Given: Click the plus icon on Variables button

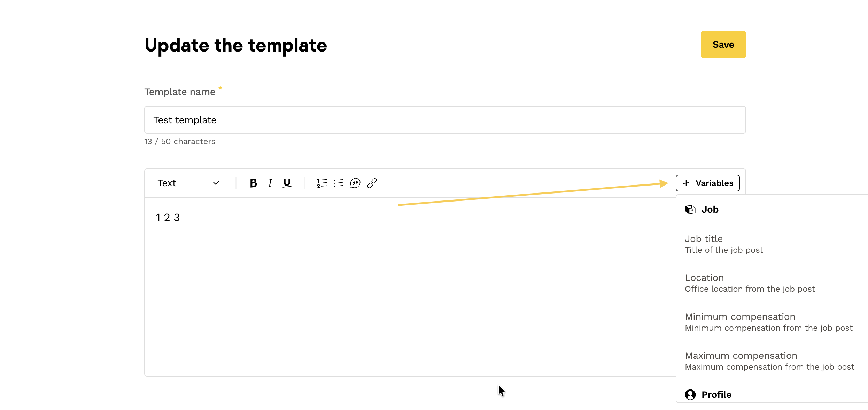Looking at the screenshot, I should point(686,183).
